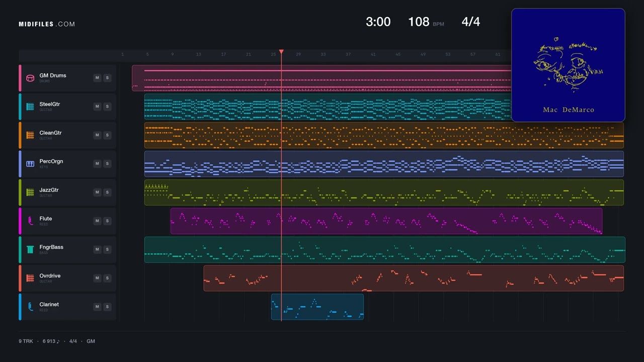Click the CleanGtr orange MIDI clip
The width and height of the screenshot is (644, 362).
(384, 135)
